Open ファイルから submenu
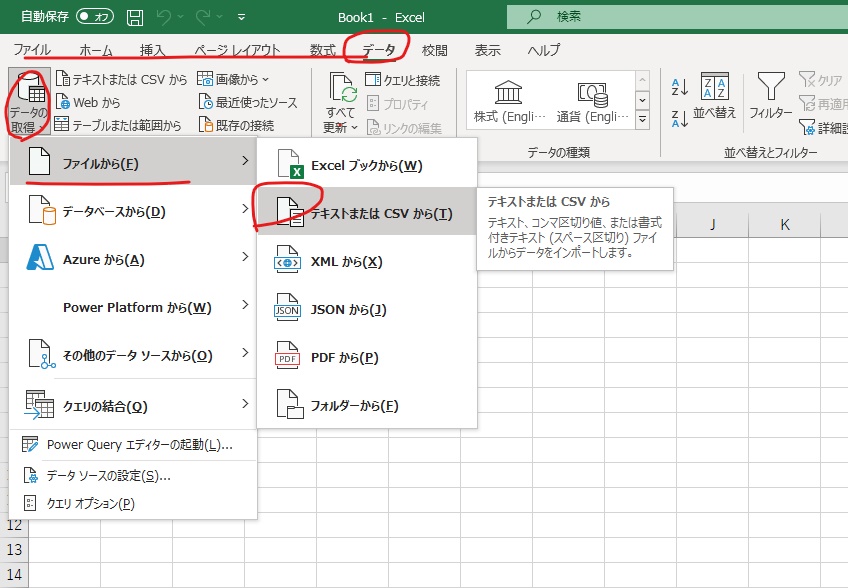This screenshot has width=848, height=588. click(133, 161)
